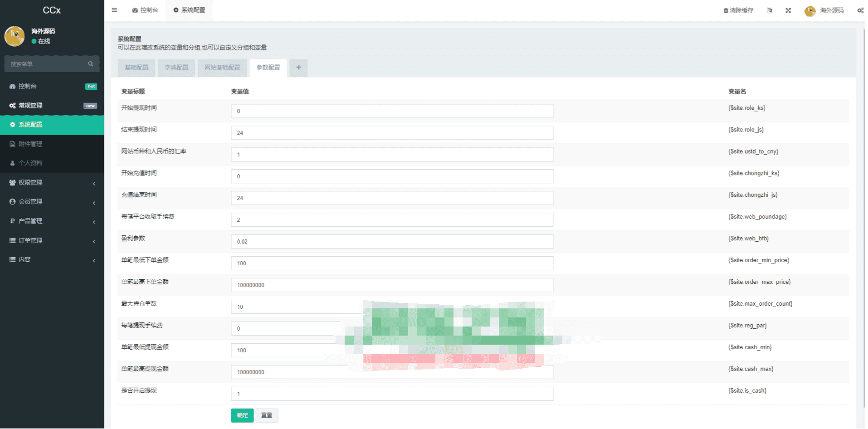Viewport: 868px width, 429px height.
Task: Switch to the 字典配置 tab
Action: click(x=176, y=68)
